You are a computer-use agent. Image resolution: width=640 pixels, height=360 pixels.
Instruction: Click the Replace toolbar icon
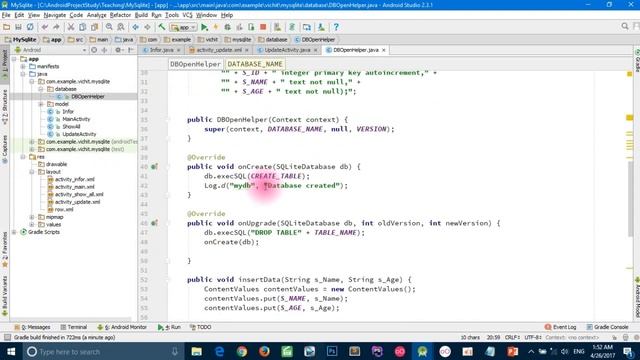(121, 27)
